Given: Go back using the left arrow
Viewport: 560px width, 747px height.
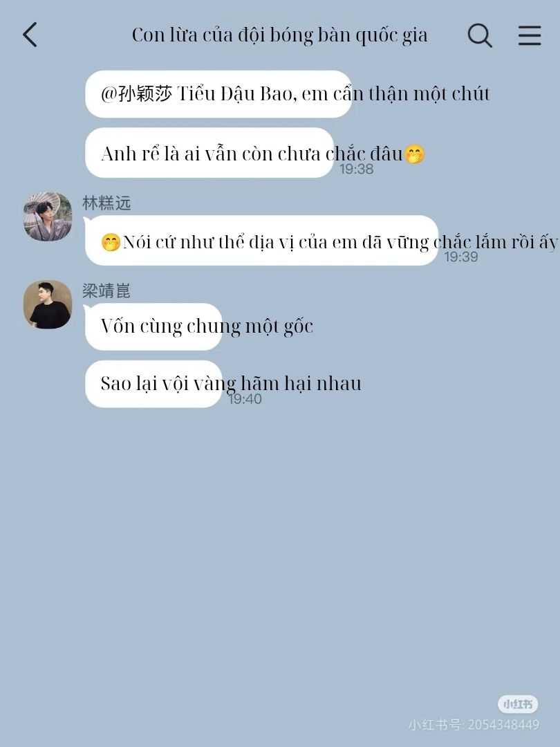Looking at the screenshot, I should click(30, 35).
